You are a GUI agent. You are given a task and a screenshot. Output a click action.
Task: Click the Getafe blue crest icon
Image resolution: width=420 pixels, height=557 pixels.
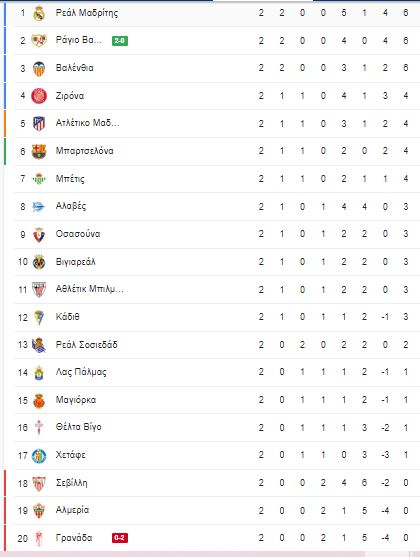39,456
